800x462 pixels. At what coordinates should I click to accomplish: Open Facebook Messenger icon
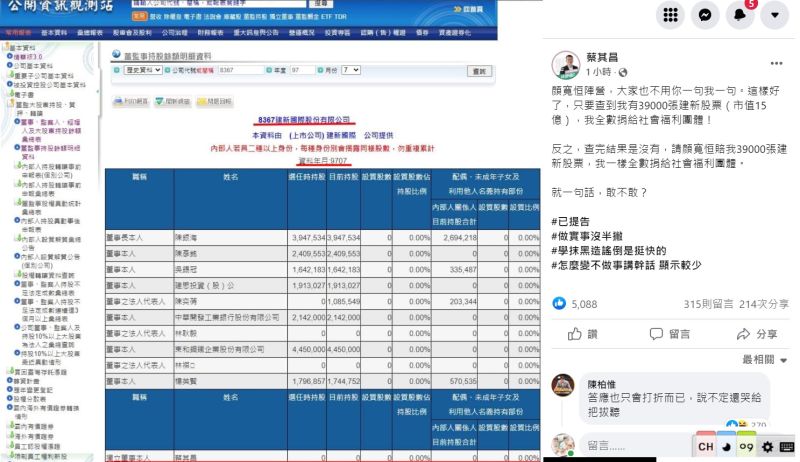(705, 15)
